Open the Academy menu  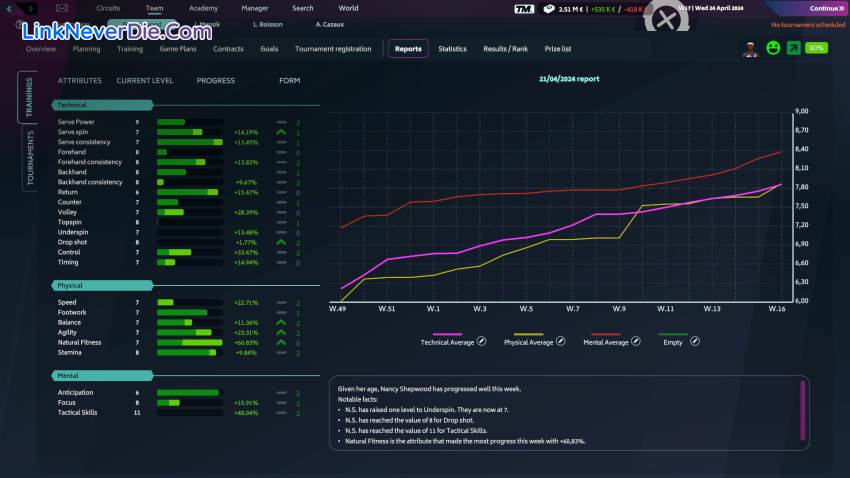[203, 8]
